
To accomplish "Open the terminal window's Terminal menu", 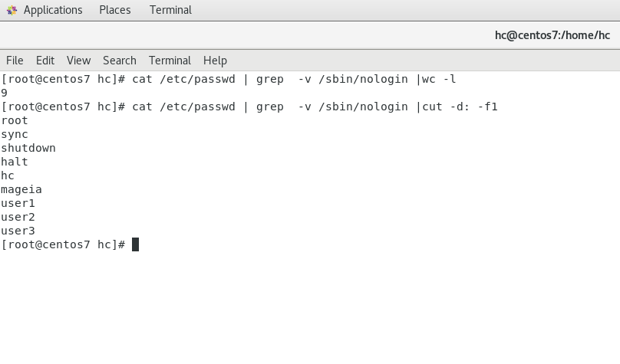I will pyautogui.click(x=170, y=61).
